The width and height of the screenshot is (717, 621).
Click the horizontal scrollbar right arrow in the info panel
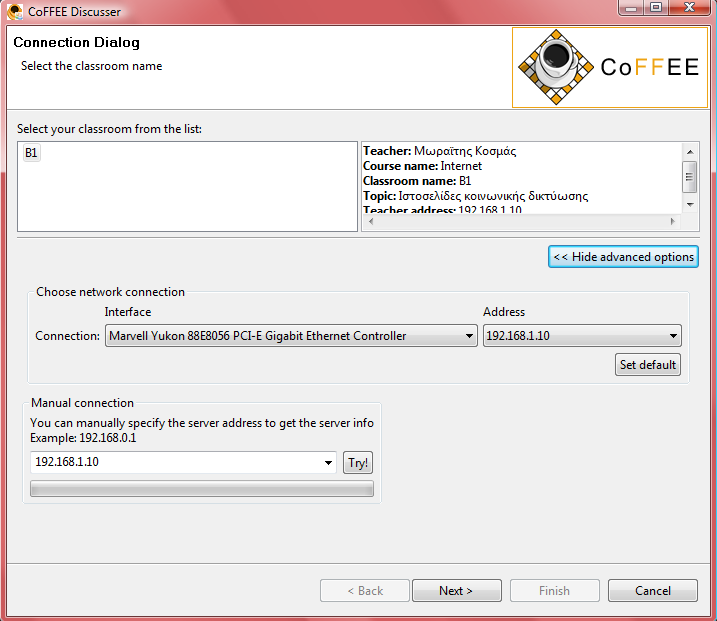point(673,221)
